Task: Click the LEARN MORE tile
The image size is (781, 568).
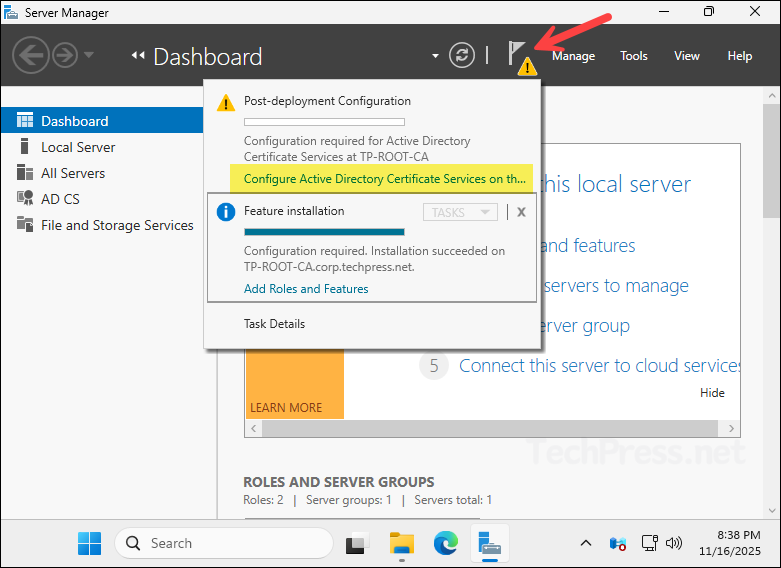Action: pyautogui.click(x=294, y=384)
